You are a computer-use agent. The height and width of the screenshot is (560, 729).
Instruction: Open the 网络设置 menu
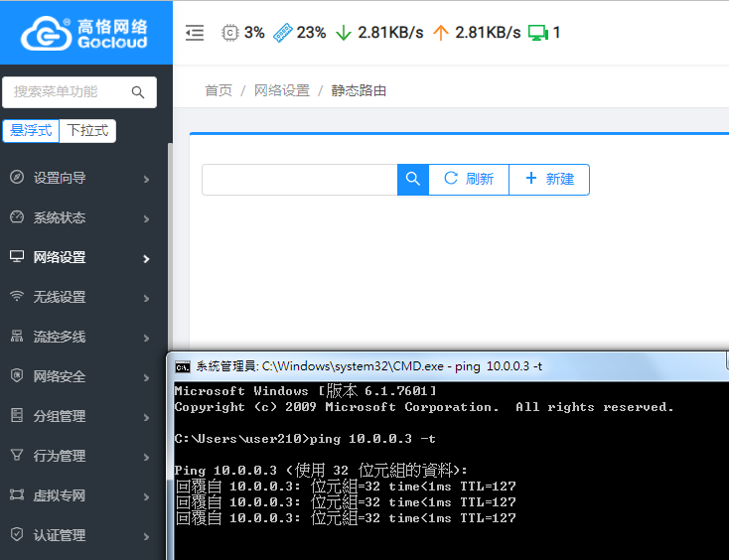(82, 257)
